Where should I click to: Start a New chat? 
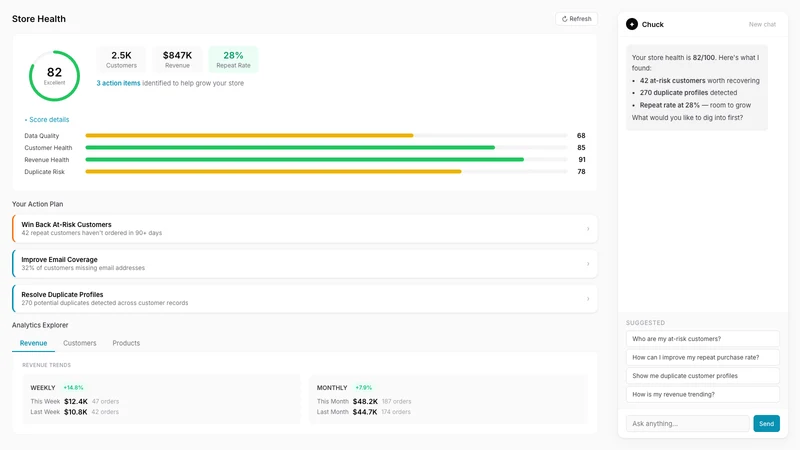coord(762,24)
